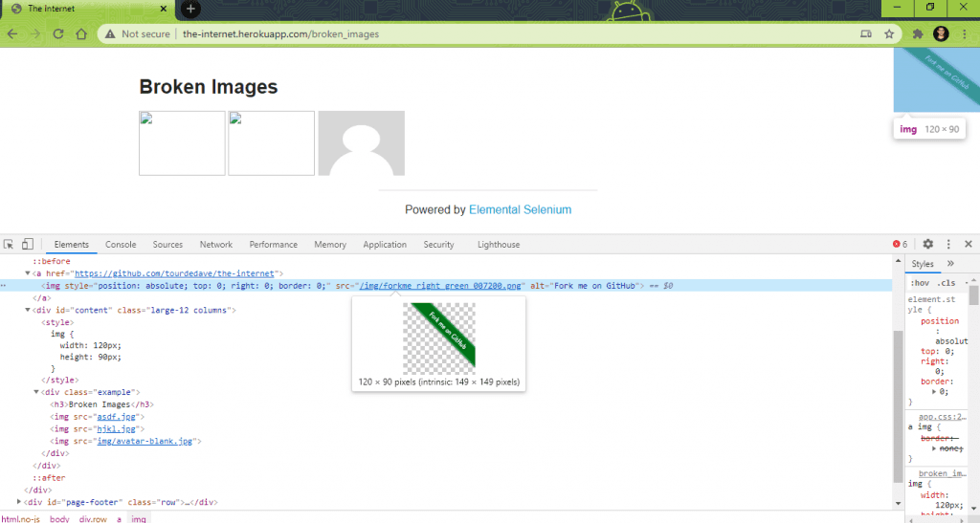Open the Application tab
The height and width of the screenshot is (523, 980).
coord(385,245)
